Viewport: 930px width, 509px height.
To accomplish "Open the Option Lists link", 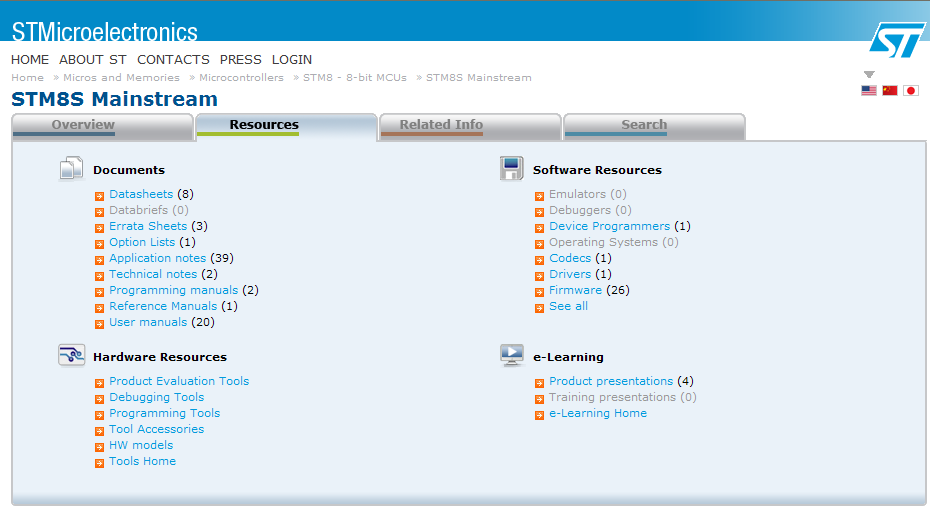I will (142, 242).
